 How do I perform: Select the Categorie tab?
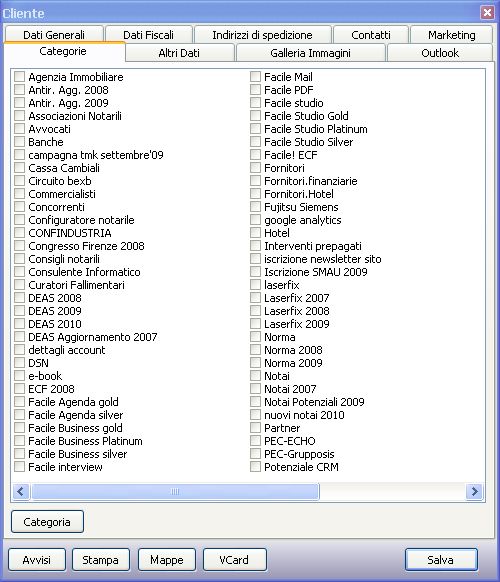point(63,51)
